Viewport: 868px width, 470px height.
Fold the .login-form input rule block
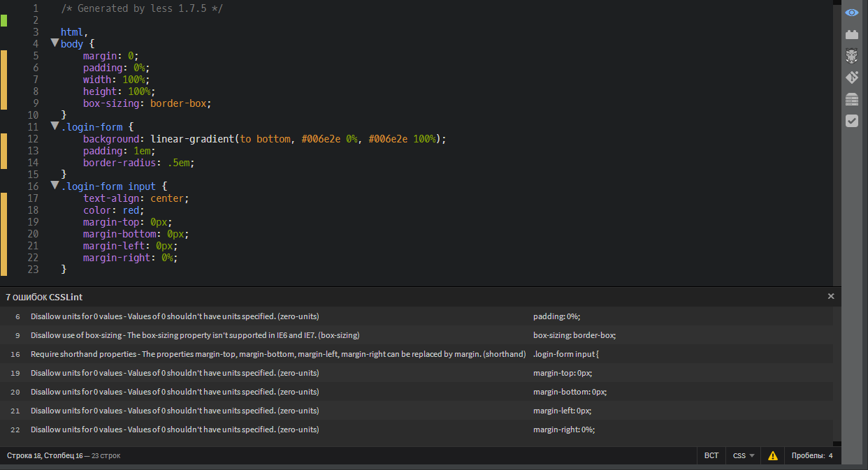(x=55, y=186)
